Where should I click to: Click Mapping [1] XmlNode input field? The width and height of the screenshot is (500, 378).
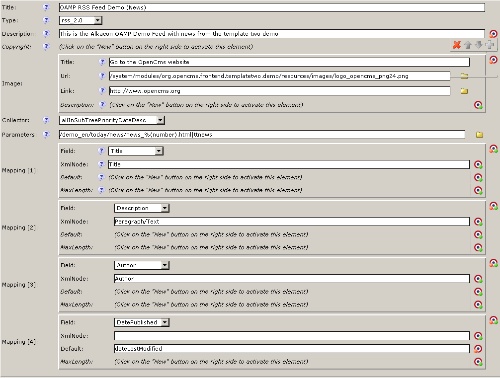tap(289, 164)
